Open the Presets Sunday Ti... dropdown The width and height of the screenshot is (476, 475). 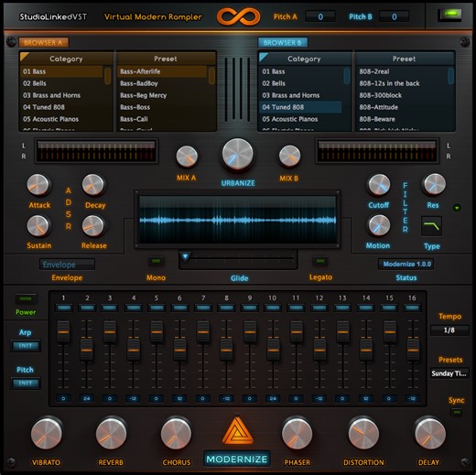click(449, 373)
